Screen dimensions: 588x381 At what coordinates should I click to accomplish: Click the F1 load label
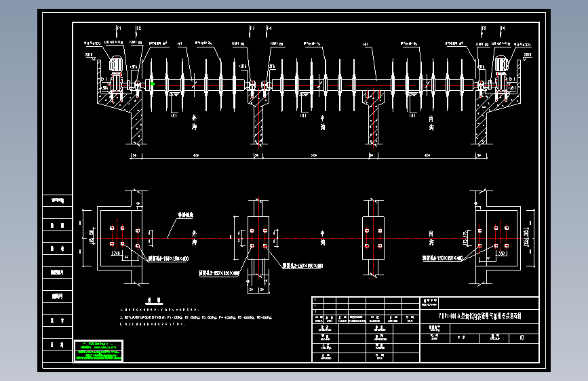(119, 28)
